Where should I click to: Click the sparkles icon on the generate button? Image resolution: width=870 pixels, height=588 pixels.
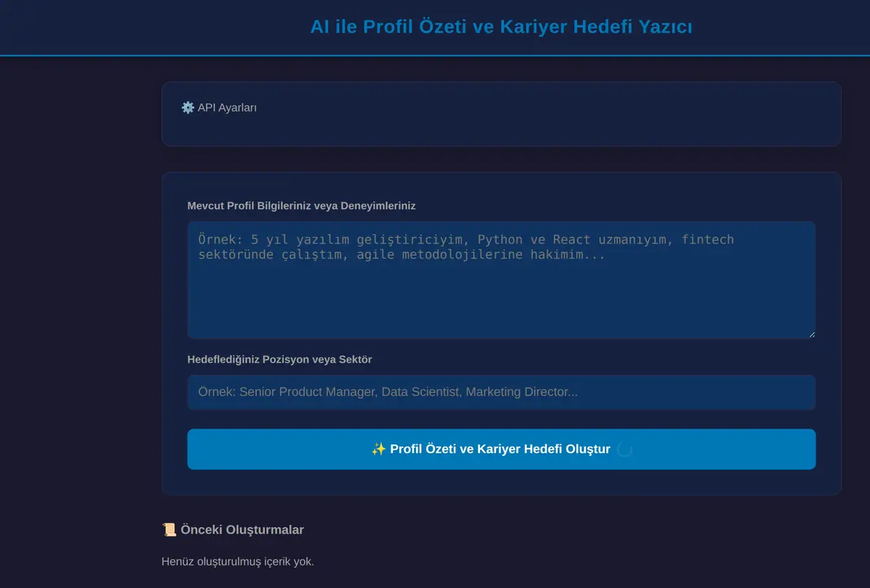pyautogui.click(x=378, y=449)
